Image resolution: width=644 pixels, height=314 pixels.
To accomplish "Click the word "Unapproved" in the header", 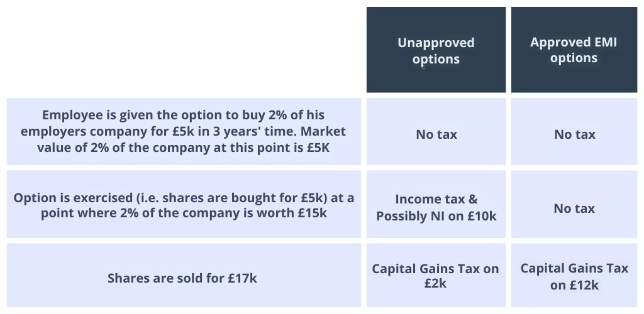I will tap(436, 43).
